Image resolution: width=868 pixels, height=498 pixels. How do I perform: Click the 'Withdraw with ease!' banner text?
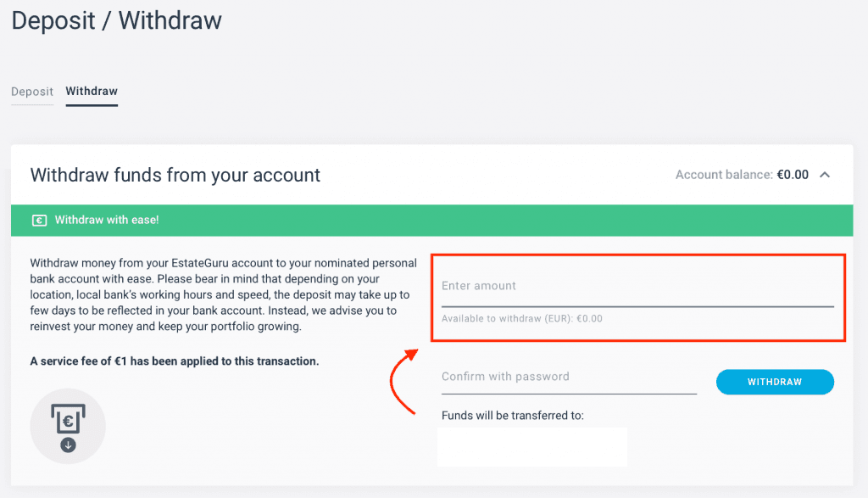tap(107, 221)
